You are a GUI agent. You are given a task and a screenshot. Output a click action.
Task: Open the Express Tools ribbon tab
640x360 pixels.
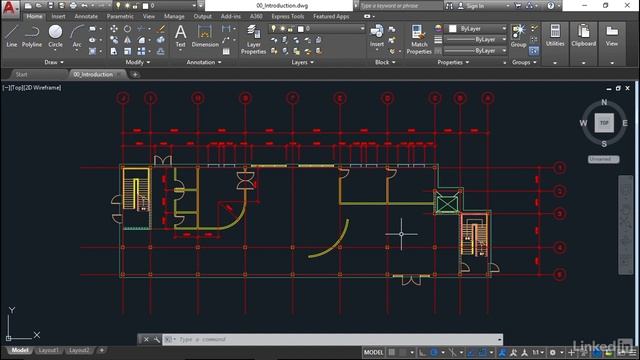tap(287, 16)
